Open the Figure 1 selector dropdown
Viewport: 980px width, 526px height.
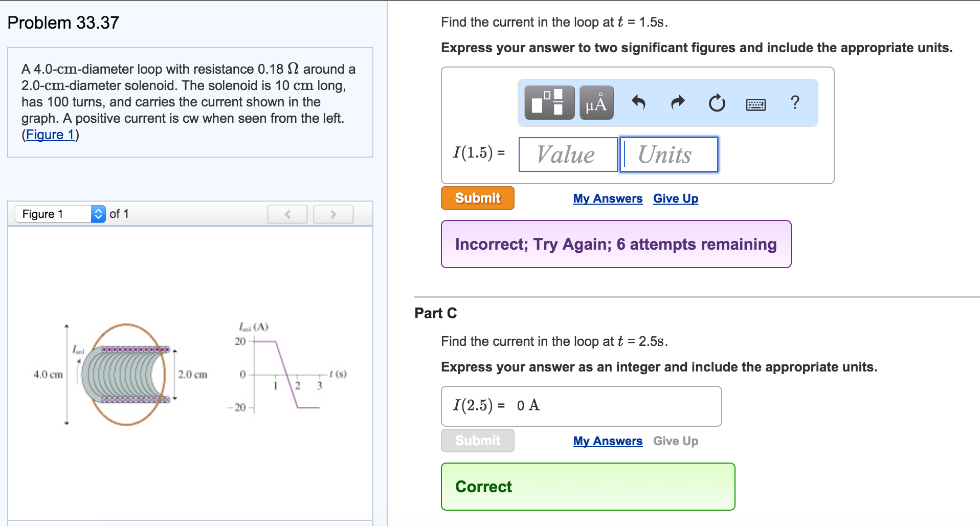(x=60, y=214)
